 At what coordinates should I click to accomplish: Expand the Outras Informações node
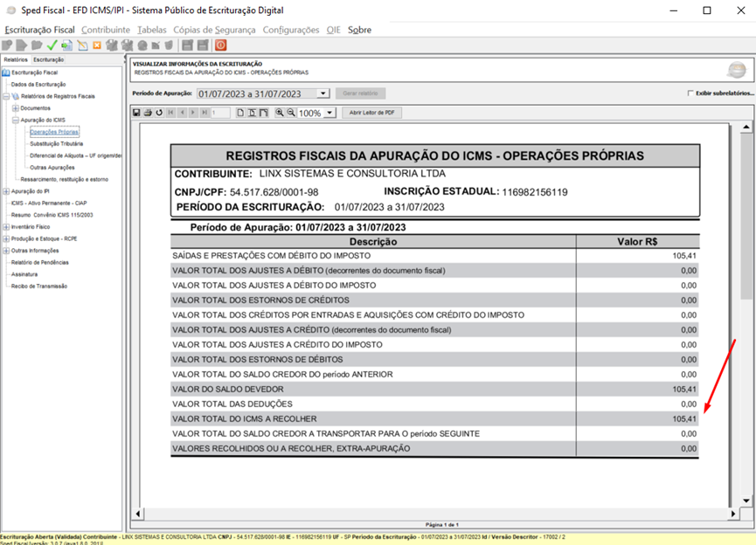6,251
